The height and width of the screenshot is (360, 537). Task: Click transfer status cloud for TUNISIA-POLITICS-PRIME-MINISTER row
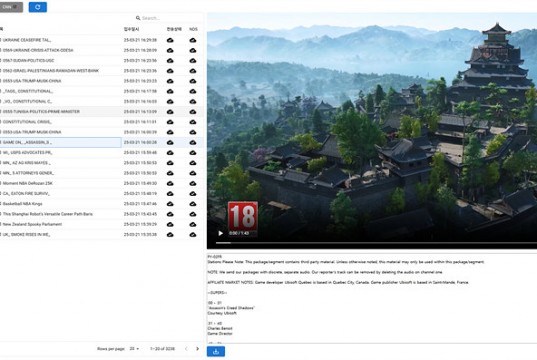coord(170,112)
